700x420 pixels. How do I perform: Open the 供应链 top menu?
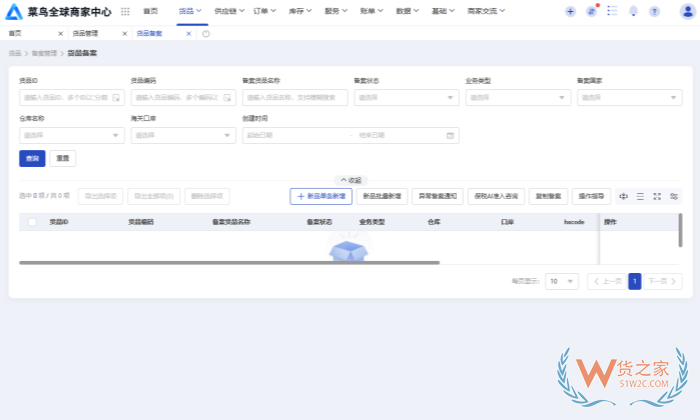coord(229,12)
